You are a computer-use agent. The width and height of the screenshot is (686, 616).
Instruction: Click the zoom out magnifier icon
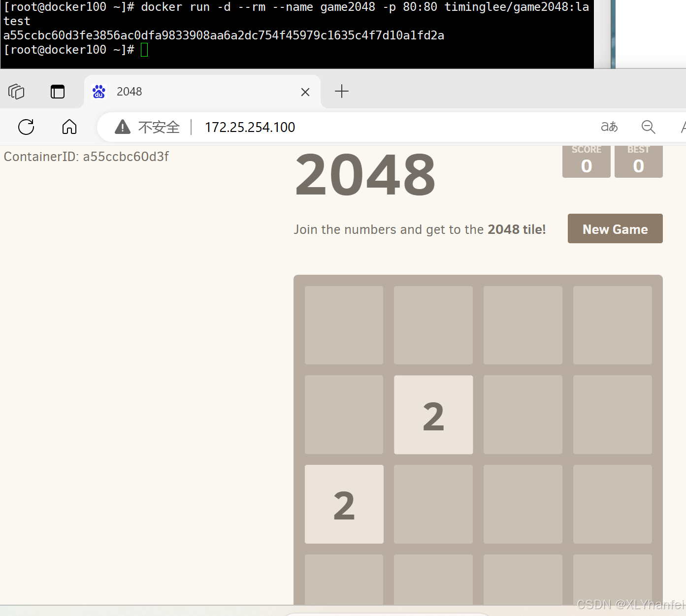649,127
